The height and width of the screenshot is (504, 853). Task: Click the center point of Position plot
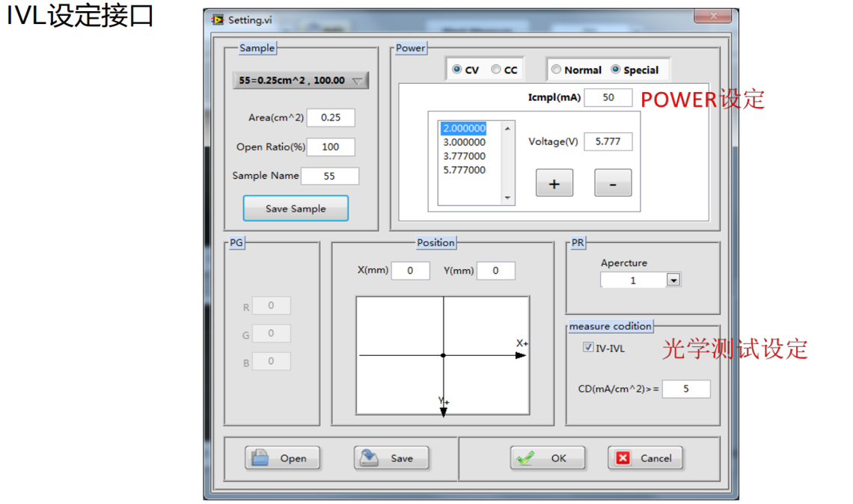(444, 355)
